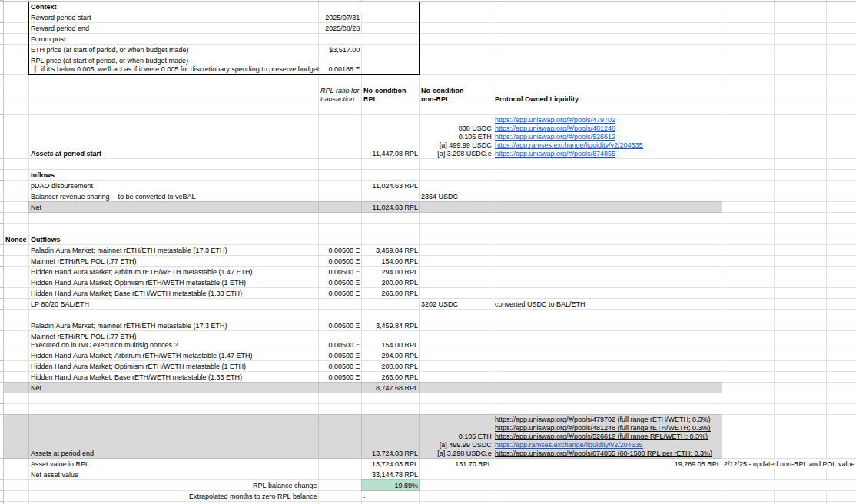Select date cell 2025/08/28

(x=342, y=28)
